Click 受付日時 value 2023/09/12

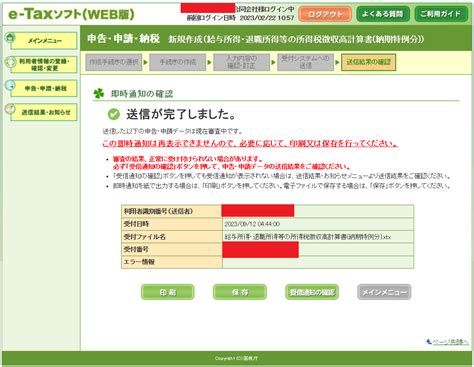[x=252, y=224]
